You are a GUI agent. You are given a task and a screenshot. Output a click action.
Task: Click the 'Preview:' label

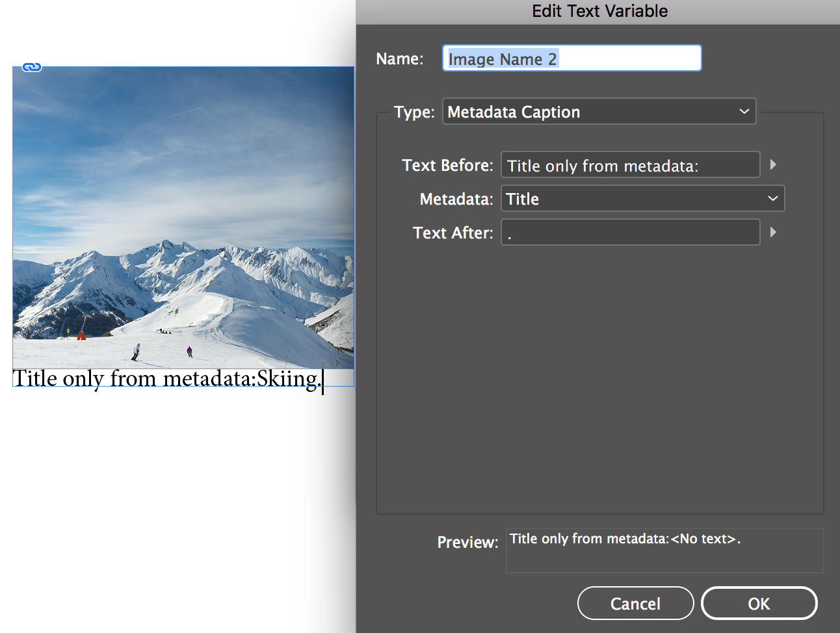pyautogui.click(x=467, y=542)
